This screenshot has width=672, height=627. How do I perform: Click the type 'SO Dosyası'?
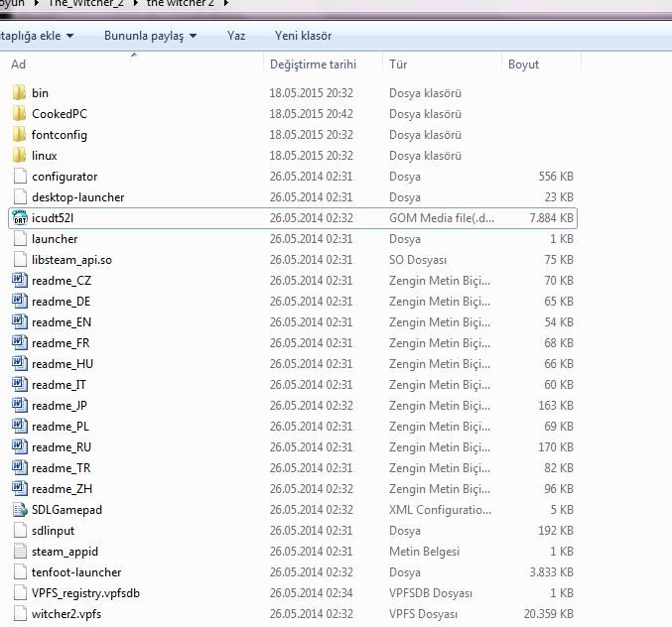tap(418, 260)
